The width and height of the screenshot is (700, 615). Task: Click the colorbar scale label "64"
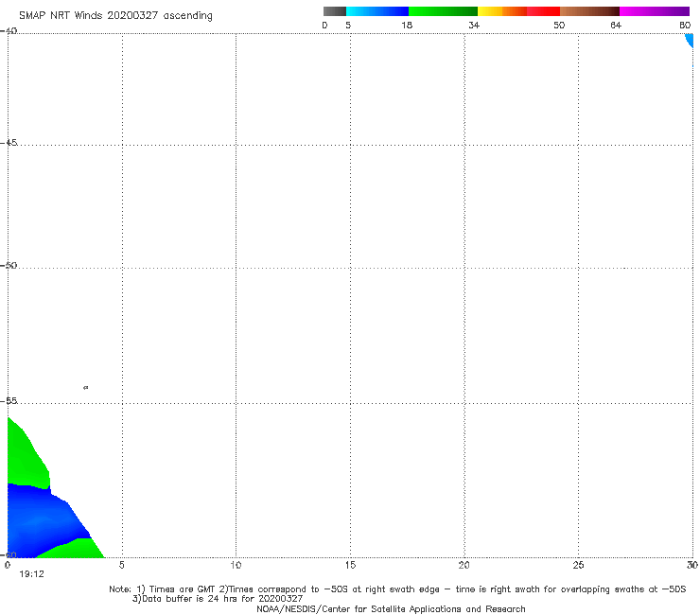(x=616, y=25)
